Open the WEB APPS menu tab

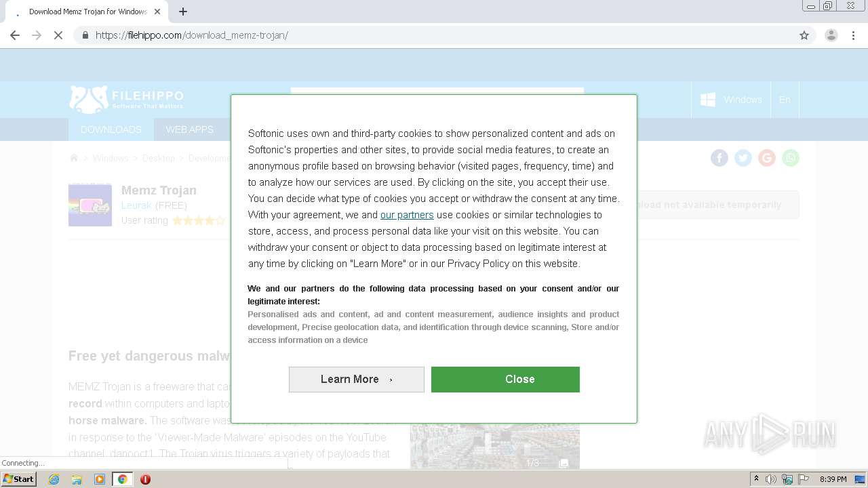[x=189, y=129]
